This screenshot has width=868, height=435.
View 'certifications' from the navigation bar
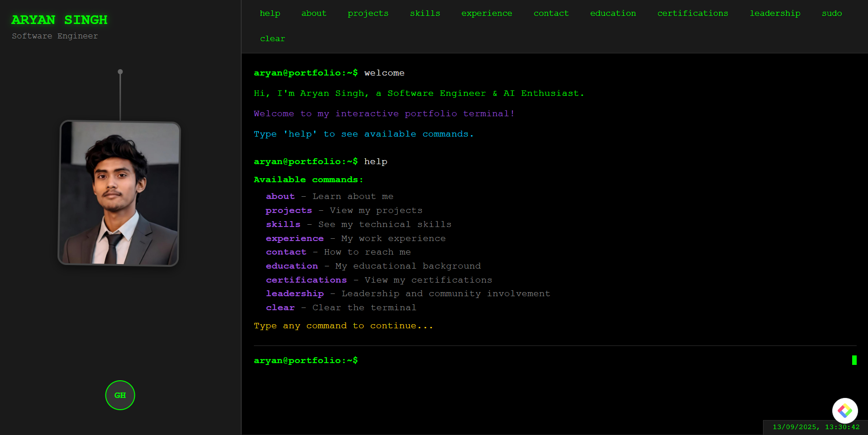click(x=692, y=13)
